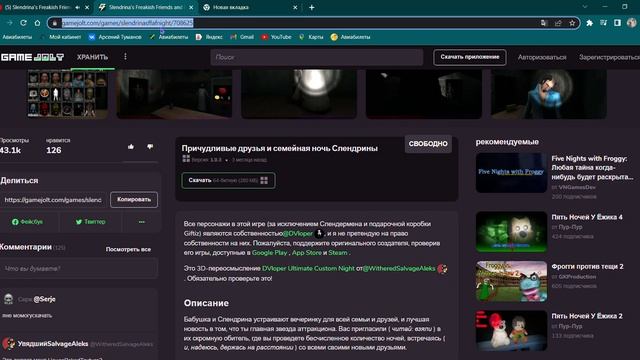Open the Chrome profile avatar

631,23
